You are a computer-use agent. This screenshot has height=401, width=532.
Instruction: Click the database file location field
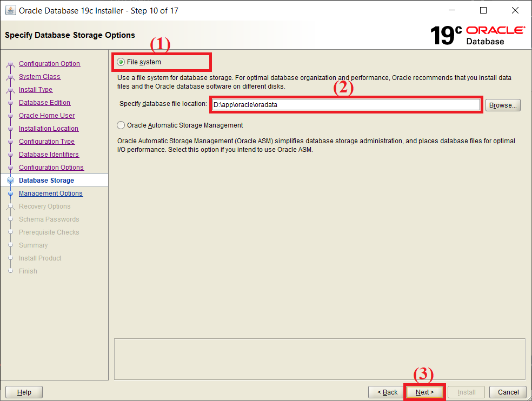346,104
